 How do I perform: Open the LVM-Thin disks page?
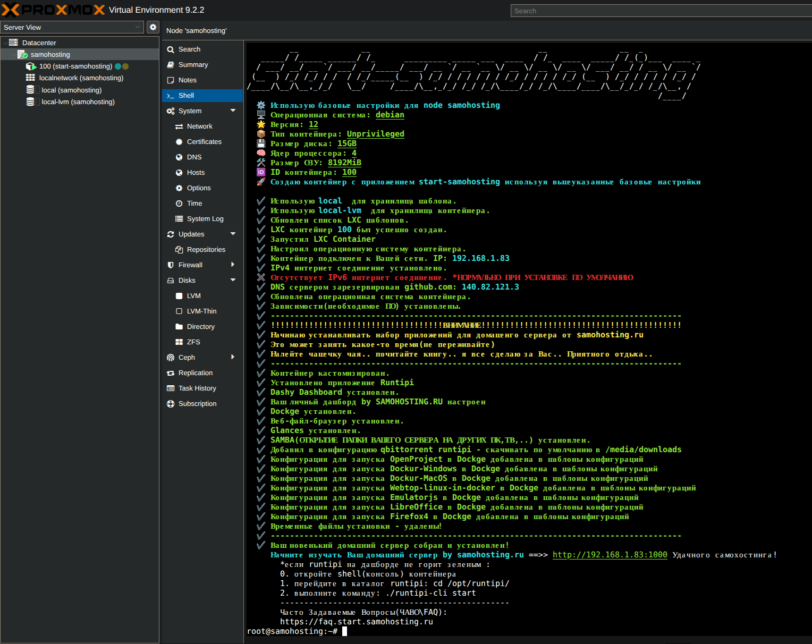point(202,311)
